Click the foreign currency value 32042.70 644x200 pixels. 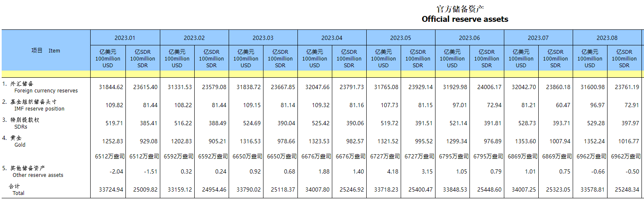[x=524, y=87]
